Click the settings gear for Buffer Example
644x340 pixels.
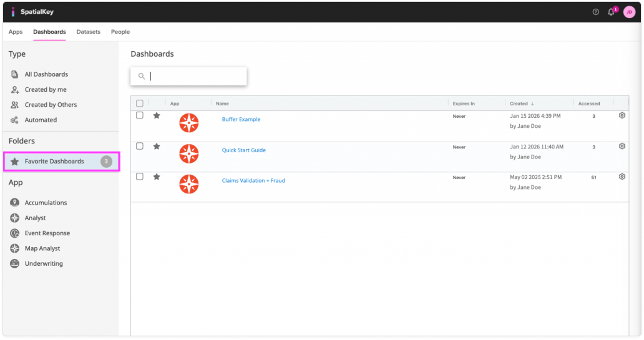click(x=622, y=115)
